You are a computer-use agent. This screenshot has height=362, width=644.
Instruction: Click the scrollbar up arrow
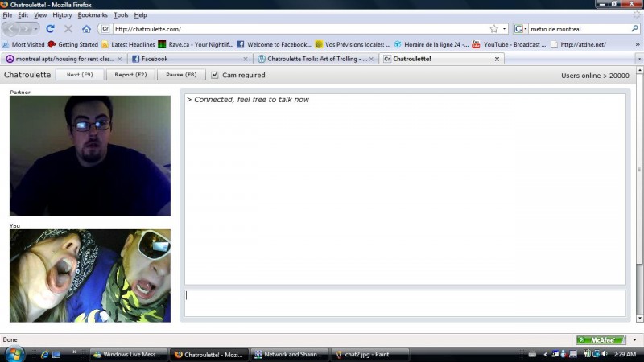[639, 70]
